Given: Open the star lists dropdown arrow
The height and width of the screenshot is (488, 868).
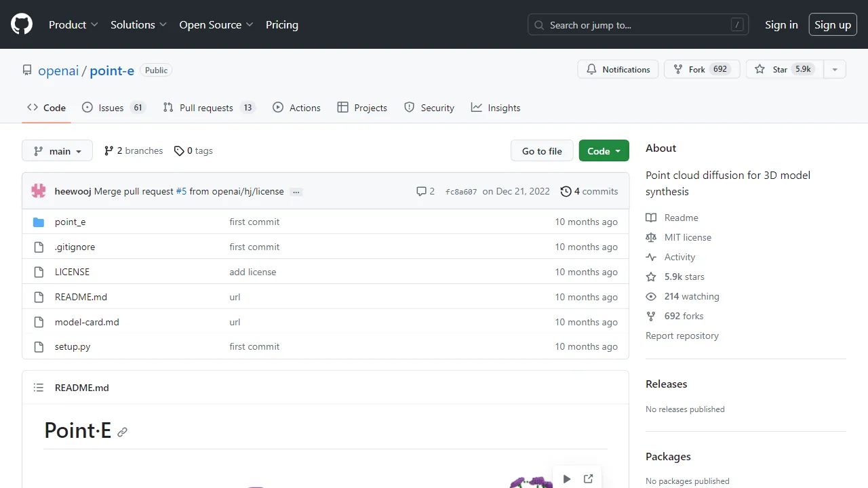Looking at the screenshot, I should point(835,69).
